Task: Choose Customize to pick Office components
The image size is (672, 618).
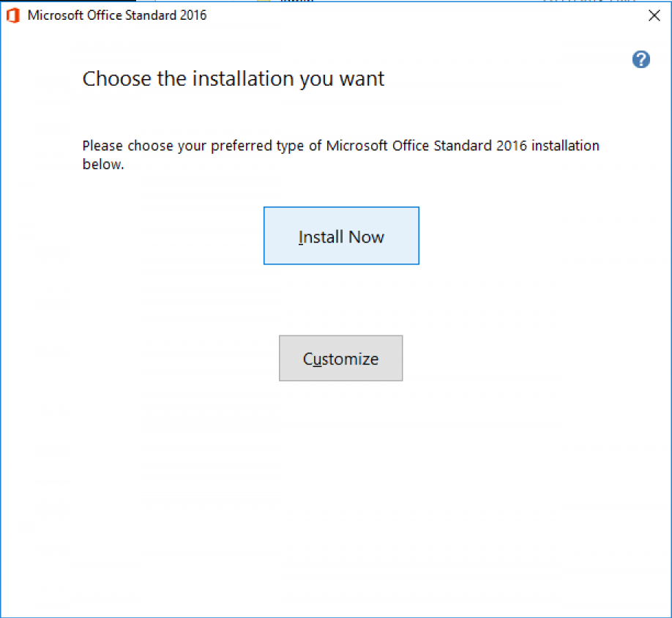Action: [340, 358]
